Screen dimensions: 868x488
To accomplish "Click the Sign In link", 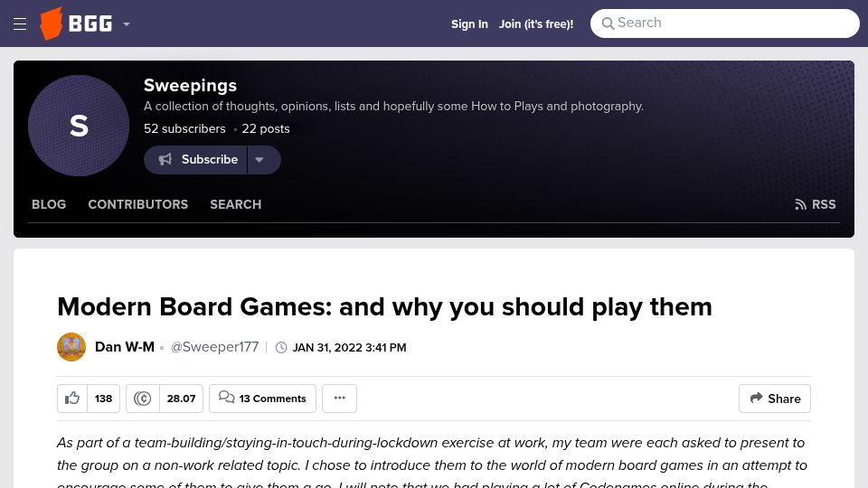I will point(469,23).
